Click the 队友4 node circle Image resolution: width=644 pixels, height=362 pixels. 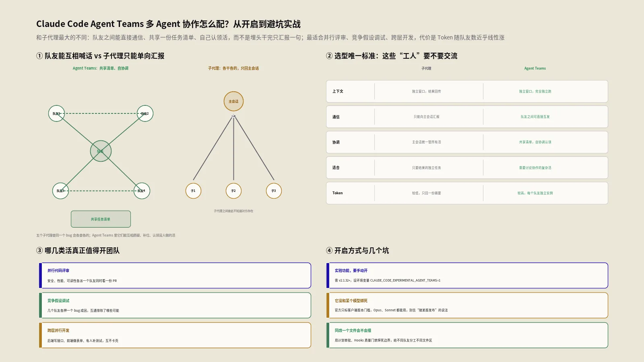tap(142, 191)
